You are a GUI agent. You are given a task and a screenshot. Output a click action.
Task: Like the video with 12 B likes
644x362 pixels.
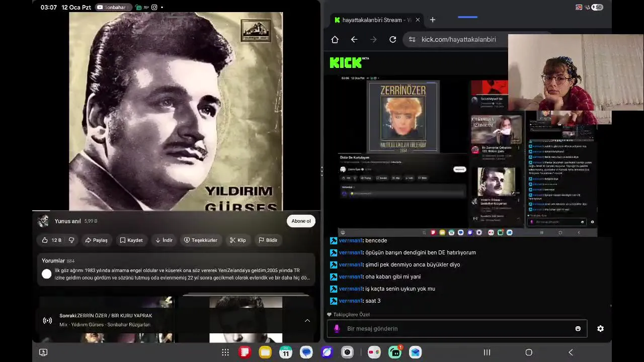[x=51, y=240]
